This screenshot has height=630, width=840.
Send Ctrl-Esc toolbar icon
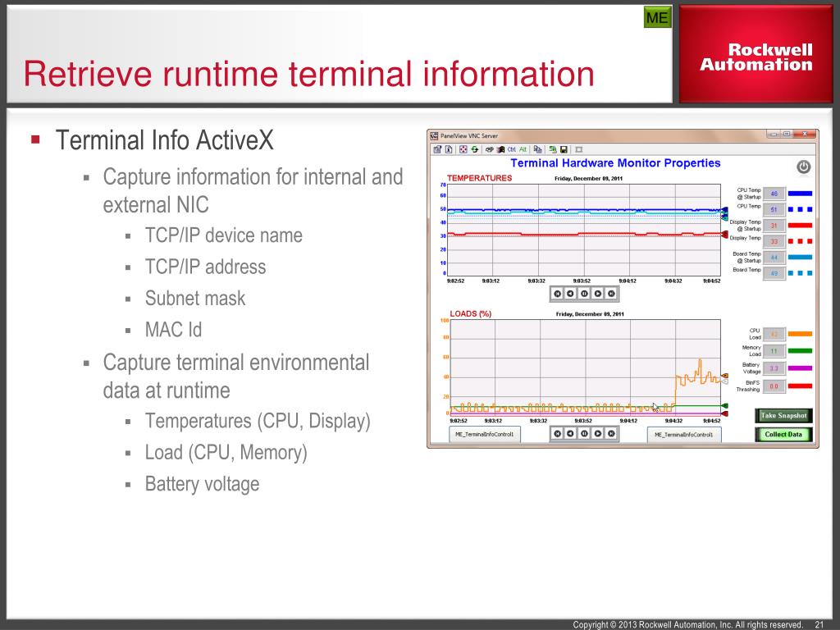(x=501, y=149)
